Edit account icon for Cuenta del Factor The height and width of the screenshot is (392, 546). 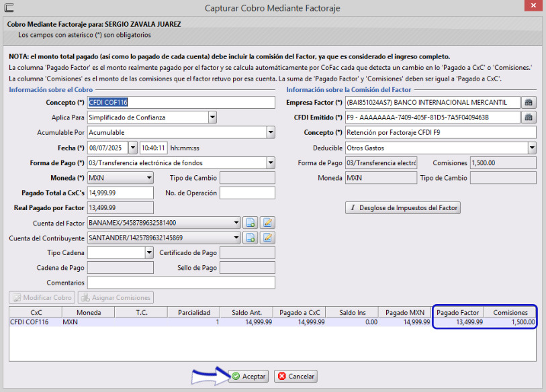267,223
